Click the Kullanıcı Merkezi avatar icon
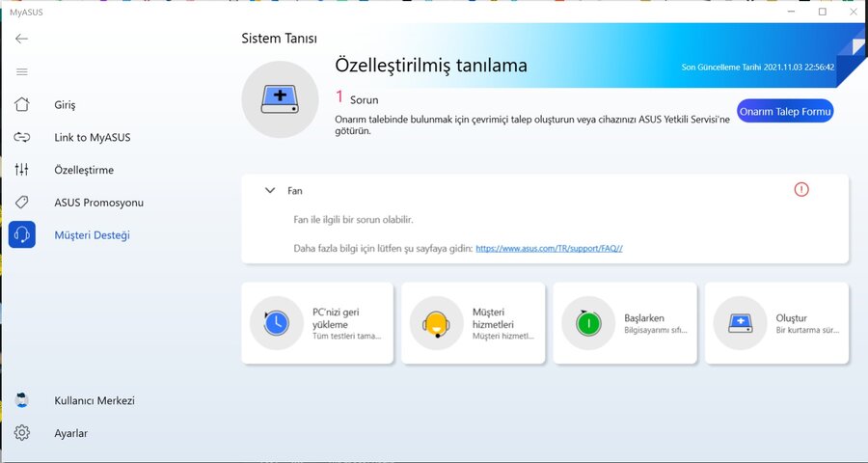The height and width of the screenshot is (463, 868). [x=21, y=400]
